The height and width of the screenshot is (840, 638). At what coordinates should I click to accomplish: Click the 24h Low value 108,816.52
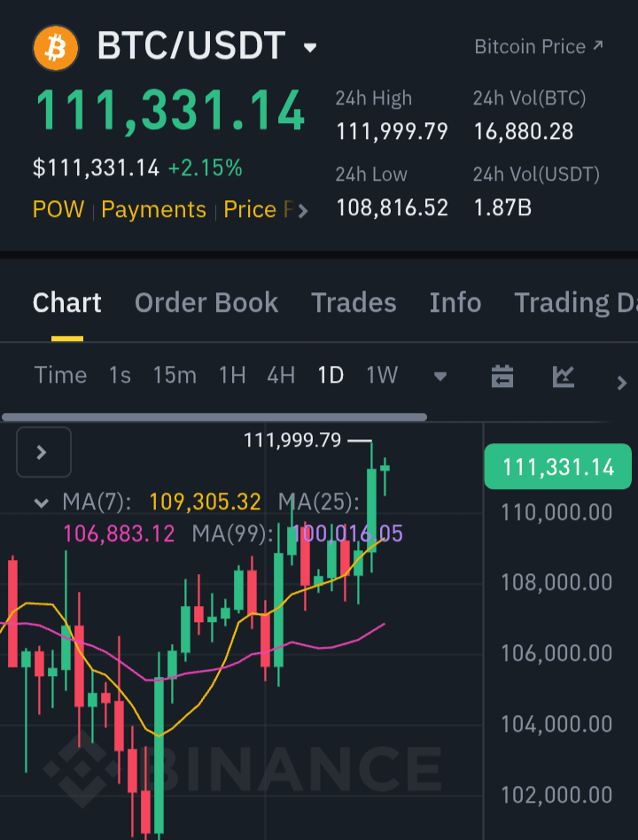point(393,208)
